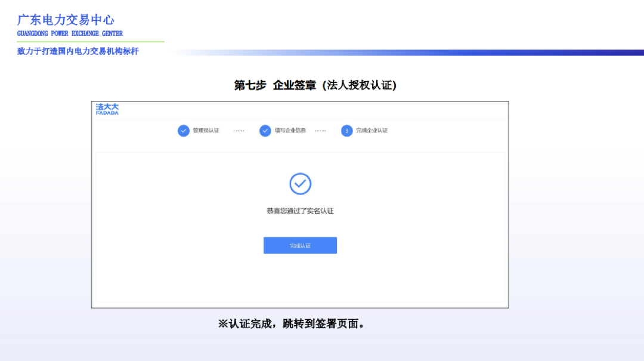Click the dotted connector before 完成企业认证

(320, 131)
